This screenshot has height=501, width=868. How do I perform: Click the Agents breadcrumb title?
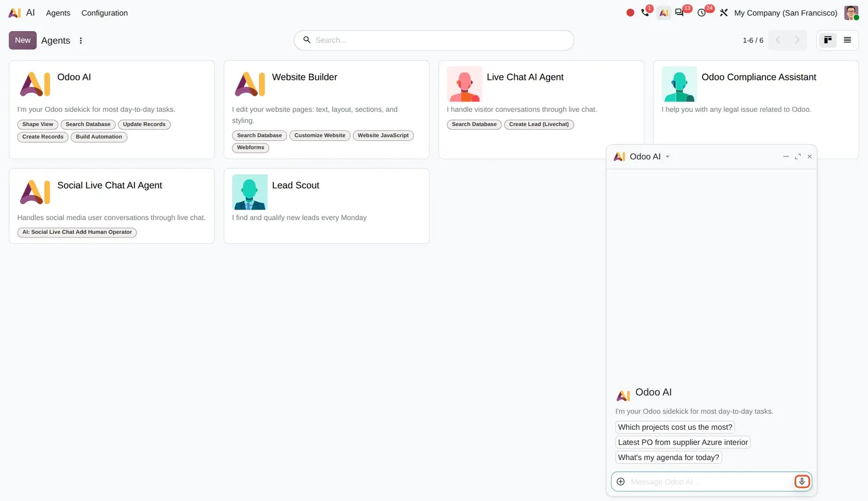pos(56,40)
